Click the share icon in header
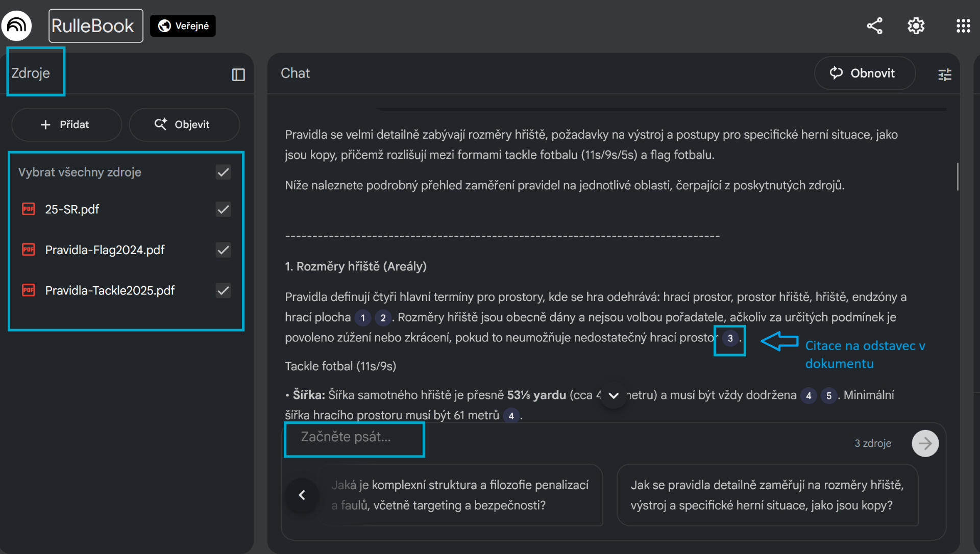The height and width of the screenshot is (554, 980). pos(874,26)
